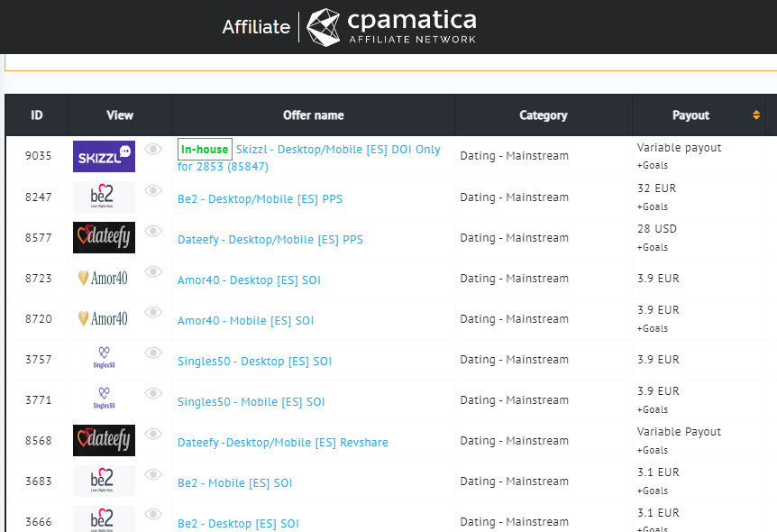Click the Dateefy logo for offer 8568

[x=104, y=441]
